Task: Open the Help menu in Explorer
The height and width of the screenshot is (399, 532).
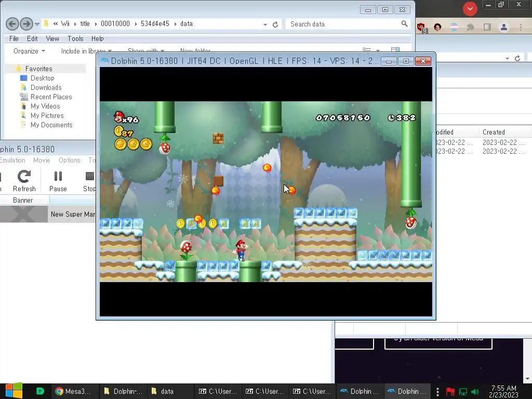Action: [x=97, y=38]
